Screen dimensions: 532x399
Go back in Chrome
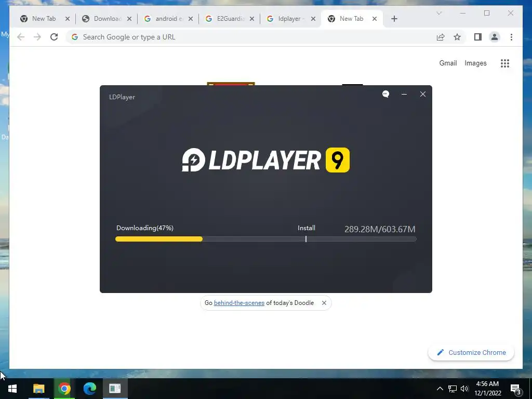[x=21, y=37]
